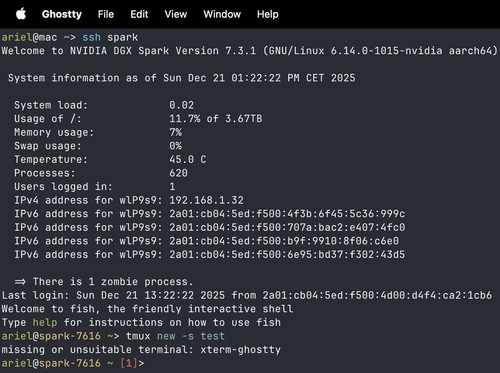Click the zombie process warning line
Screen dimensions: 500x373
coord(104,282)
